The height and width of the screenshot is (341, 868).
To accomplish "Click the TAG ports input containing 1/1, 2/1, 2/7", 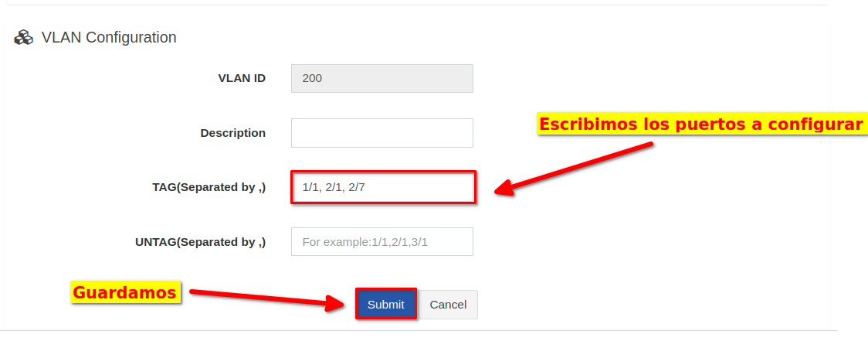I will point(383,187).
